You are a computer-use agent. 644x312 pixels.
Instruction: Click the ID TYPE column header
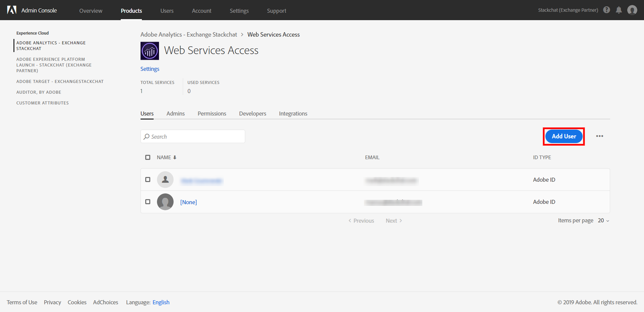coord(542,158)
